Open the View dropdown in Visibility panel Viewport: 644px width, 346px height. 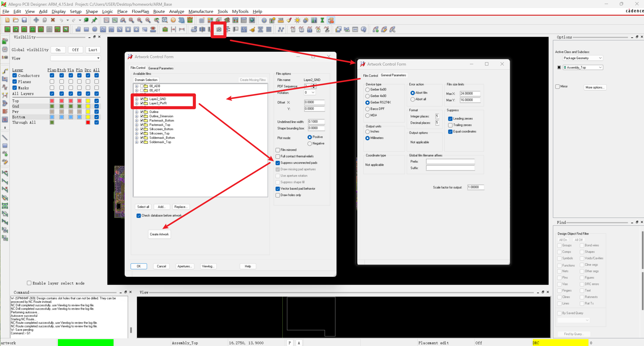[76, 58]
